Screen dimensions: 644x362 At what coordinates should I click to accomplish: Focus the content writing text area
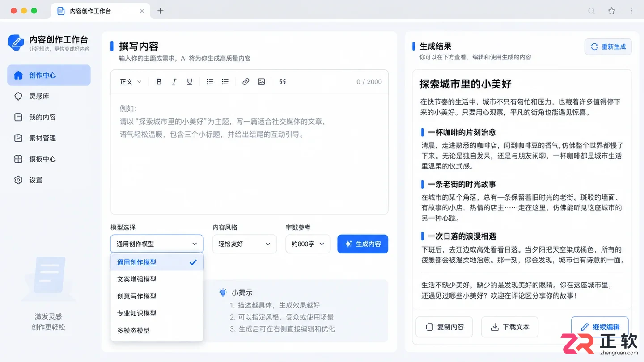point(249,154)
